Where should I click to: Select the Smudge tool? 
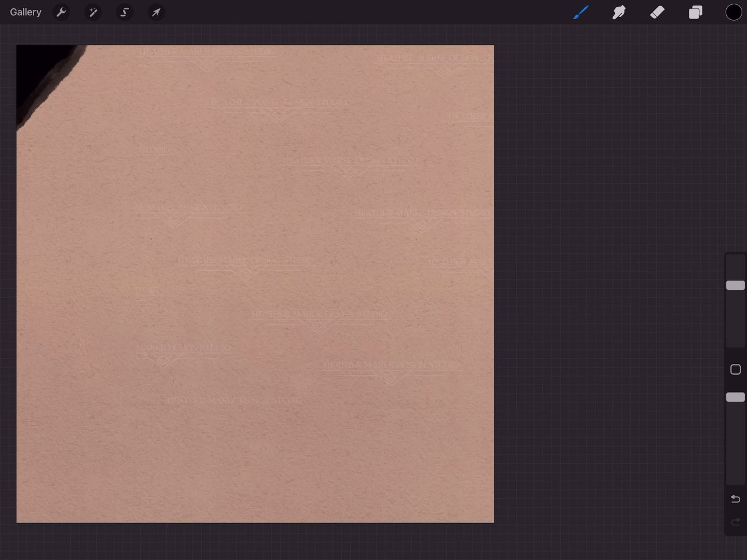[x=619, y=12]
